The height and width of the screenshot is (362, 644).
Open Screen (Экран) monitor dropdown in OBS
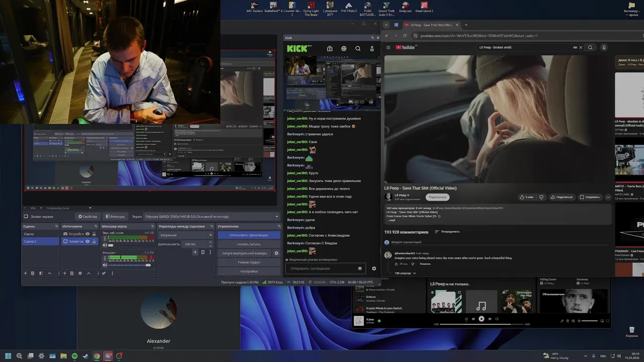pos(211,217)
